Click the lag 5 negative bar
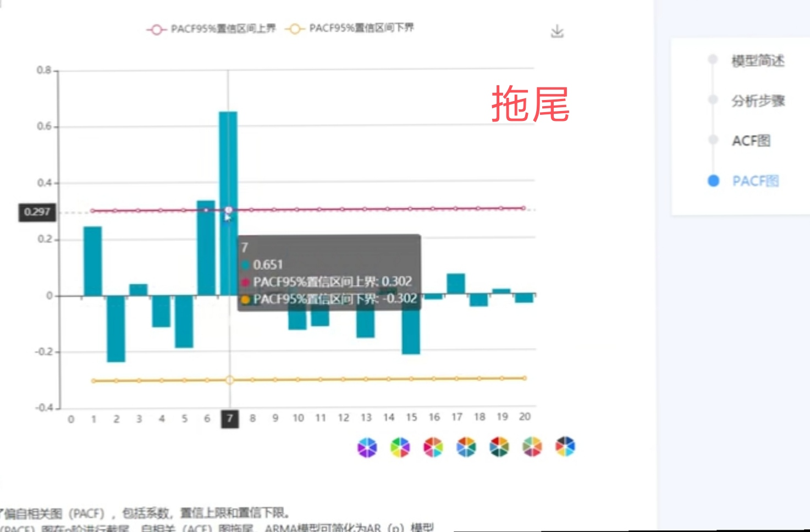Viewport: 810px width, 532px height. (184, 322)
